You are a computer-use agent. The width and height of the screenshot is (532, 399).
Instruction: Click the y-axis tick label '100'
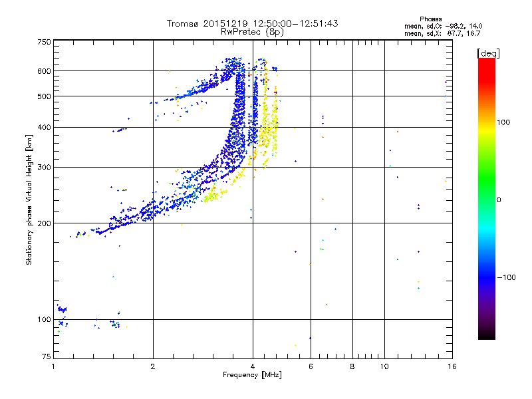(44, 320)
